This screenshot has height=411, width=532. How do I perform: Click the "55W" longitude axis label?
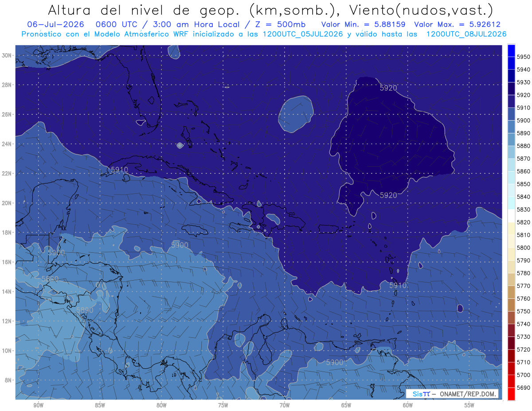tap(469, 405)
